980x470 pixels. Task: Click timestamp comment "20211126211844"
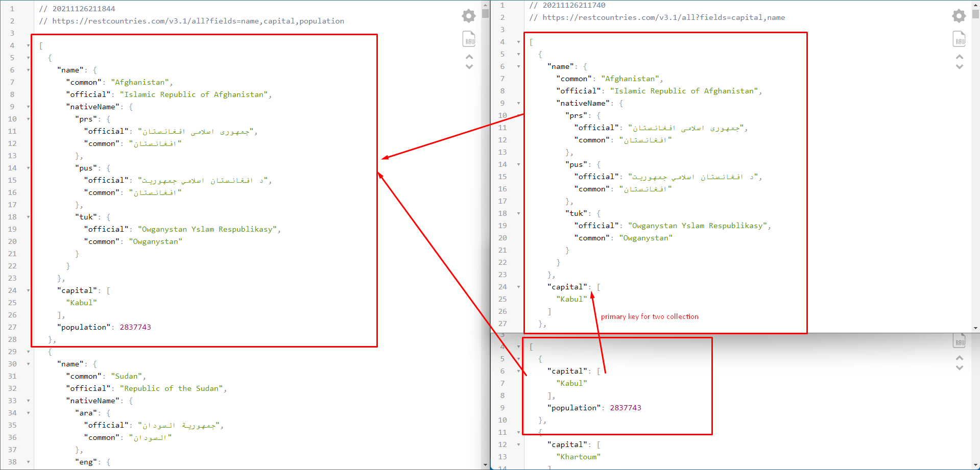[77, 9]
